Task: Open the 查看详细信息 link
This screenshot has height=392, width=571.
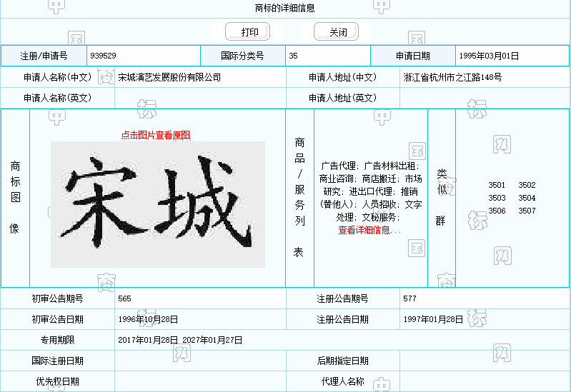Action: point(369,230)
